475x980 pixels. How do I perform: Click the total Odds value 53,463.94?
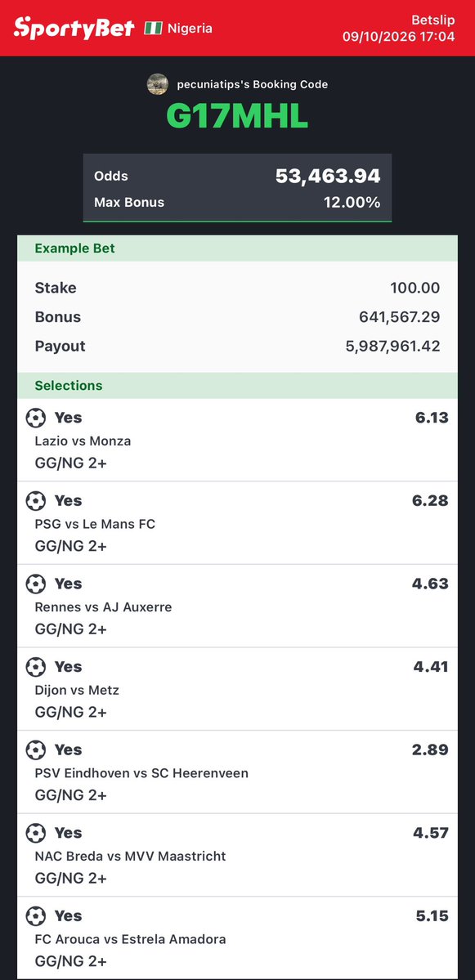[328, 177]
